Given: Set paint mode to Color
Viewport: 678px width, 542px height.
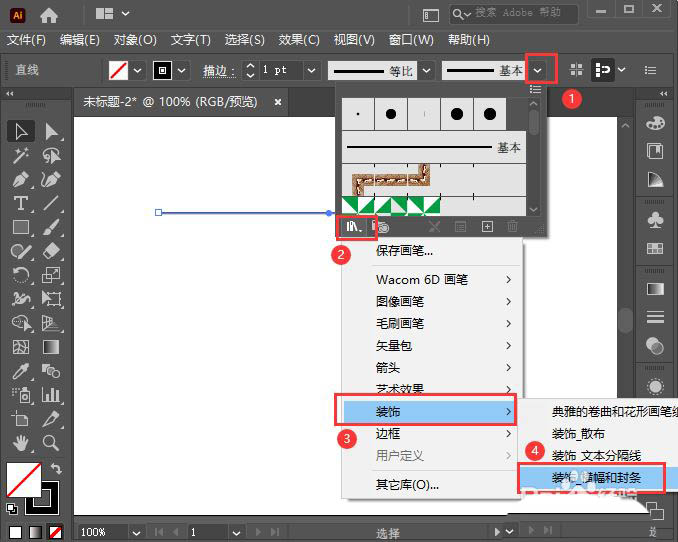Looking at the screenshot, I should 16,532.
